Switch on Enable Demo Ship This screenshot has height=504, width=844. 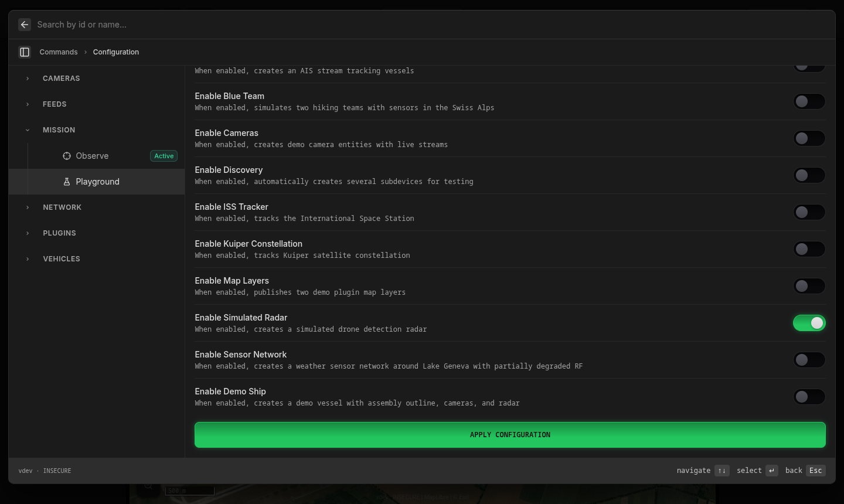pyautogui.click(x=809, y=397)
